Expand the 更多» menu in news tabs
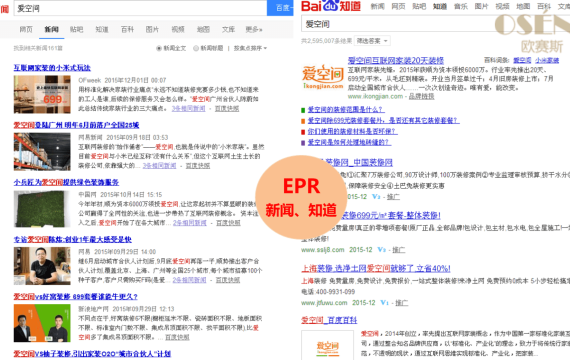The width and height of the screenshot is (570, 360). [254, 29]
